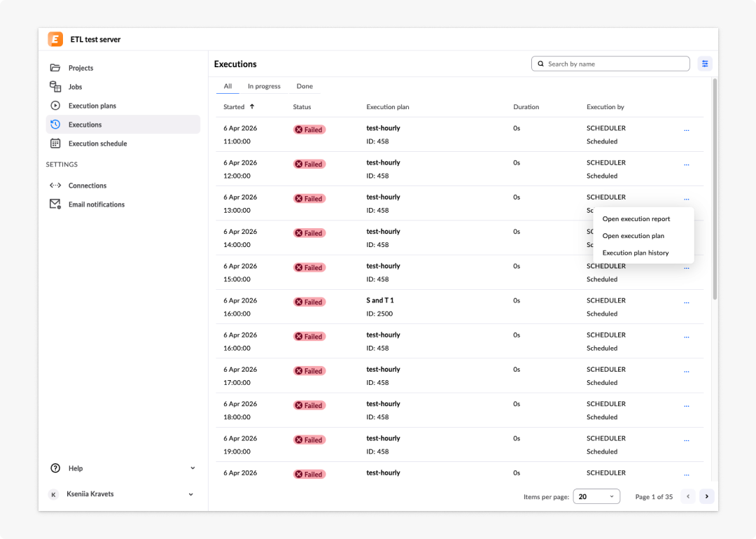The height and width of the screenshot is (539, 756).
Task: Toggle sort arrow on Started column
Action: click(x=252, y=106)
